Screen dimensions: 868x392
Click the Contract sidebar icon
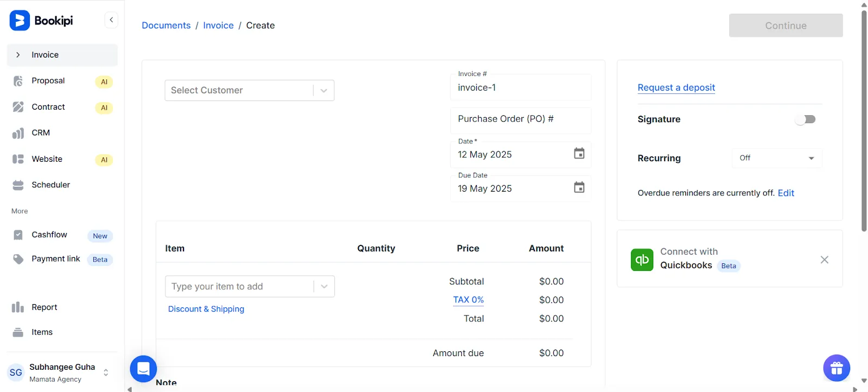(x=18, y=107)
